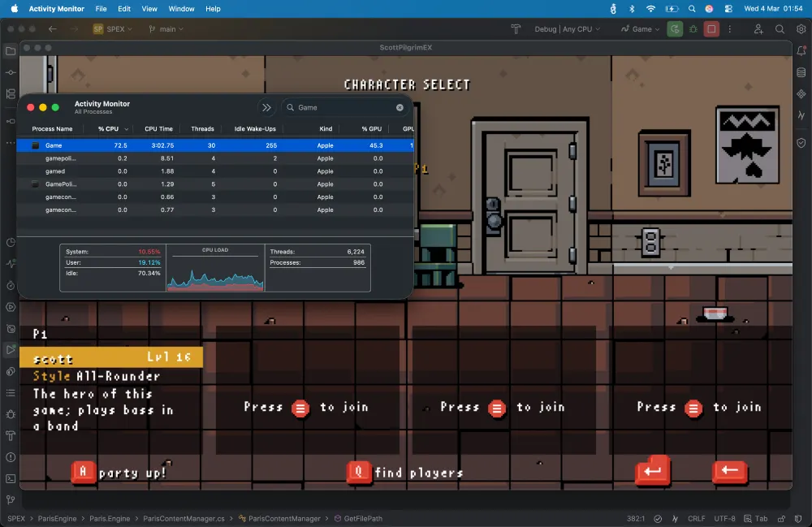Screen dimensions: 812x527
Task: Open the Git tool window icon
Action: (x=11, y=499)
